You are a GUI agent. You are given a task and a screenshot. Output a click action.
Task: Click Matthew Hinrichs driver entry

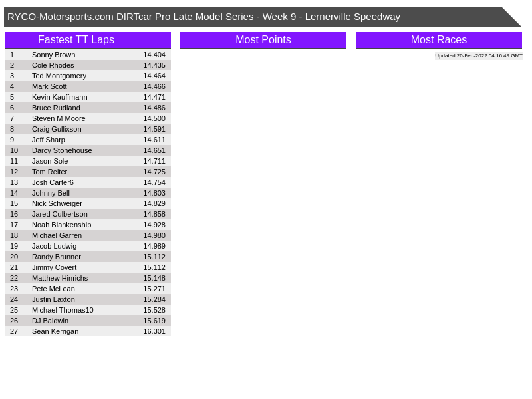point(59,278)
